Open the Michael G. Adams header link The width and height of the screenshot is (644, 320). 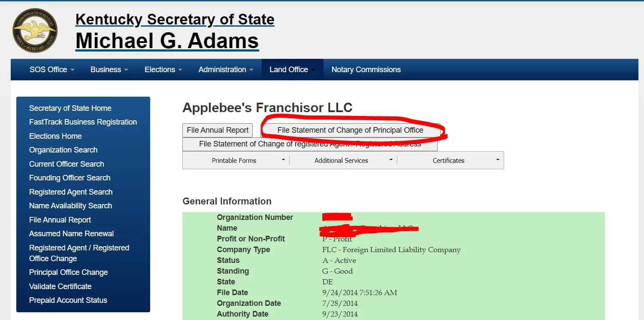167,41
